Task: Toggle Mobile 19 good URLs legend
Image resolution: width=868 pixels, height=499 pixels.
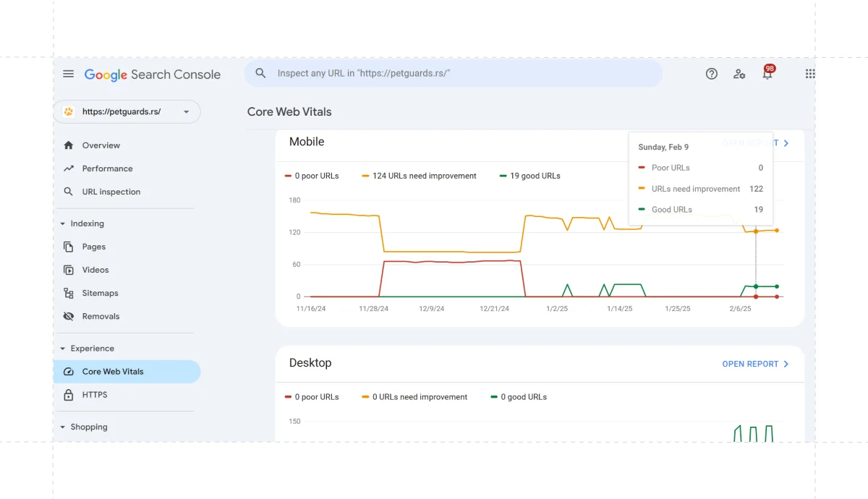Action: pyautogui.click(x=529, y=176)
